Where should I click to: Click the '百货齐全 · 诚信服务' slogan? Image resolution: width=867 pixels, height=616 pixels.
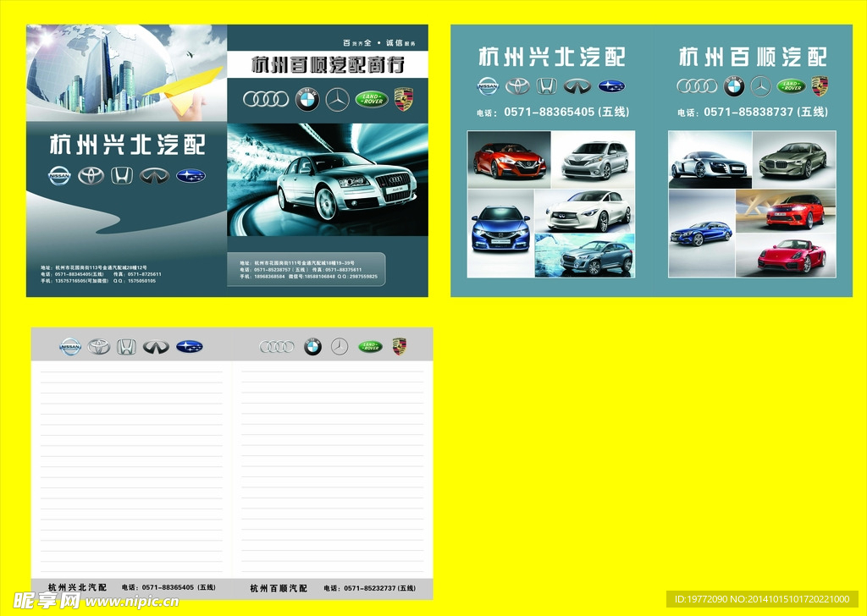pos(378,43)
